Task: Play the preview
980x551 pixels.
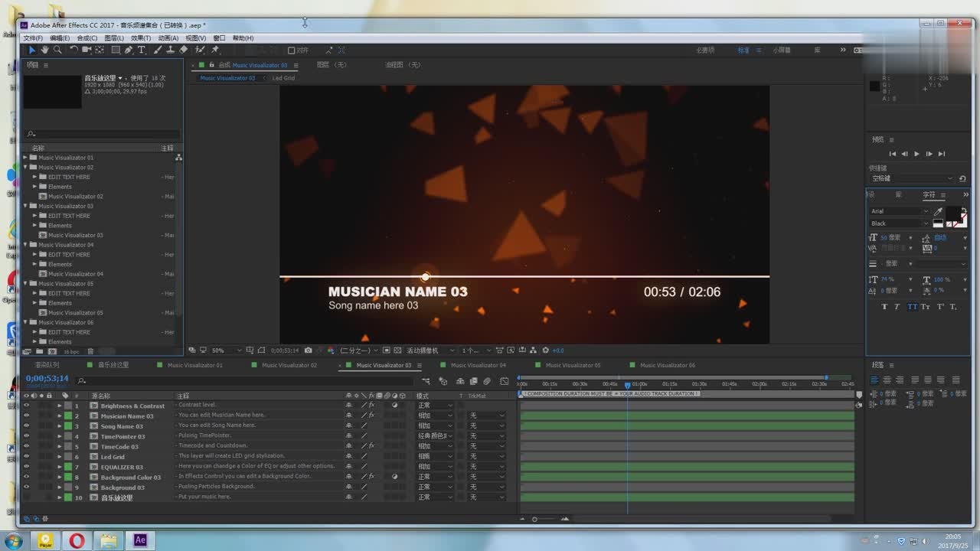Action: pyautogui.click(x=916, y=154)
